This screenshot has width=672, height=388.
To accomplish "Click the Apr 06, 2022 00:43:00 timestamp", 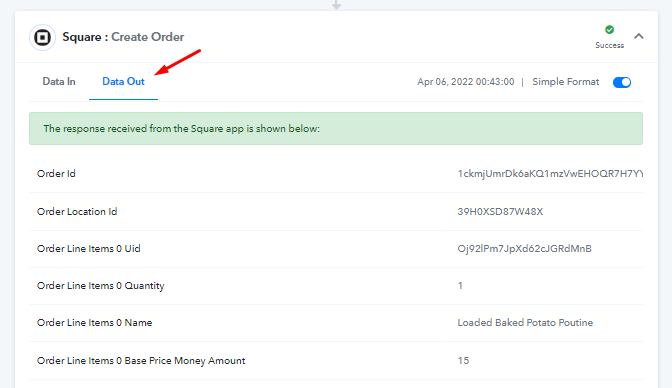I will point(466,82).
